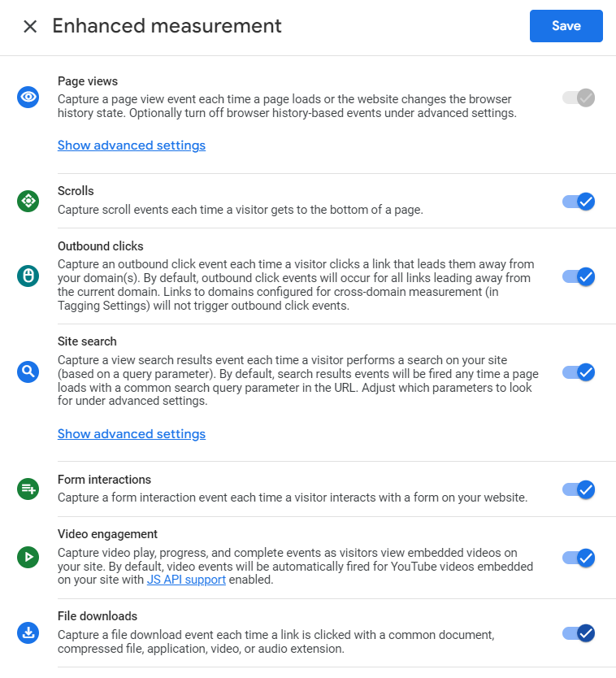Click the greyed Page views toggle
Screen dimensions: 616x678
pos(579,98)
